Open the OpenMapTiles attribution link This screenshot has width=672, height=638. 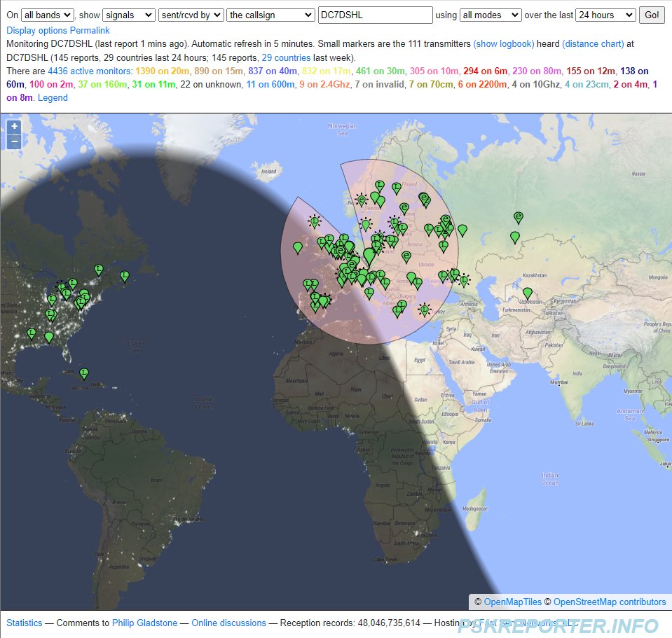[x=512, y=602]
